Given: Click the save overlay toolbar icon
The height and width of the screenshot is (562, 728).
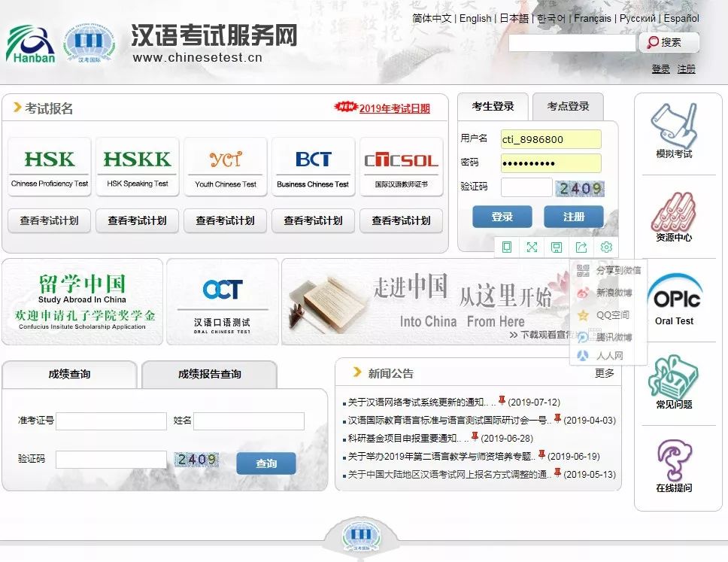Looking at the screenshot, I should [x=557, y=247].
